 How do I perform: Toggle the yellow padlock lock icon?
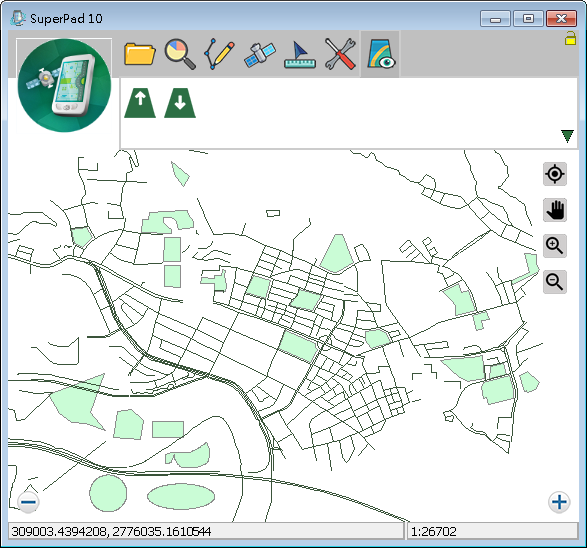coord(570,38)
